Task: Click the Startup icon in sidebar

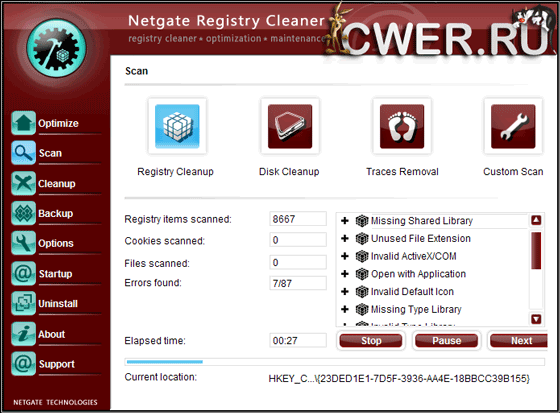Action: 23,273
